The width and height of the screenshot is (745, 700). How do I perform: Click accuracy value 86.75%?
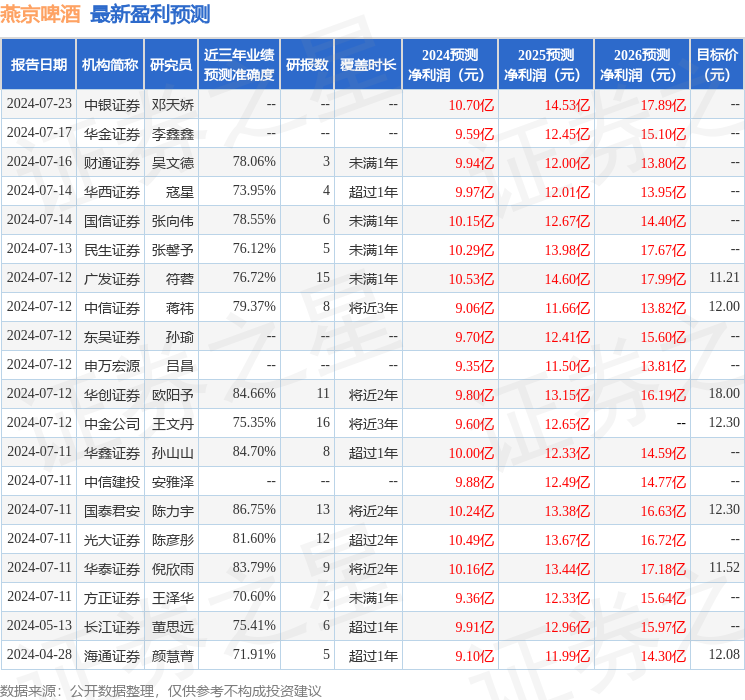click(254, 509)
